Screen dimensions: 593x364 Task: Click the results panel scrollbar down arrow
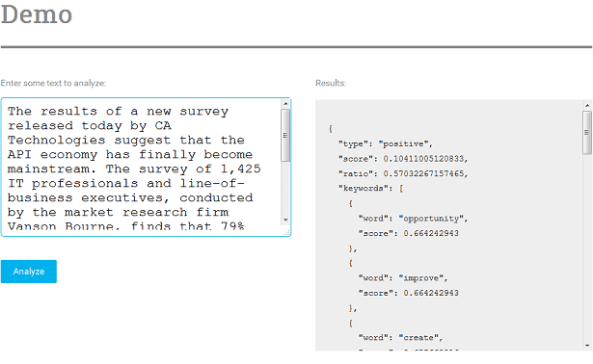tap(587, 346)
